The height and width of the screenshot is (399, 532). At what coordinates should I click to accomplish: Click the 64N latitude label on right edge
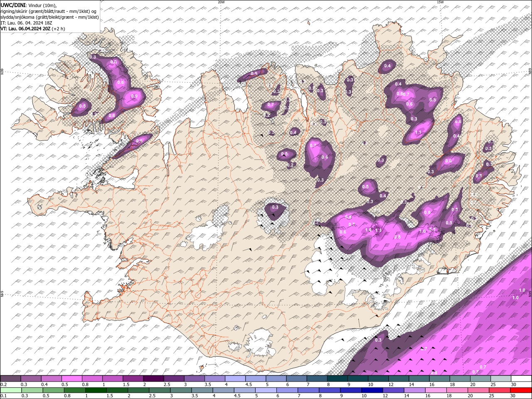pyautogui.click(x=530, y=293)
